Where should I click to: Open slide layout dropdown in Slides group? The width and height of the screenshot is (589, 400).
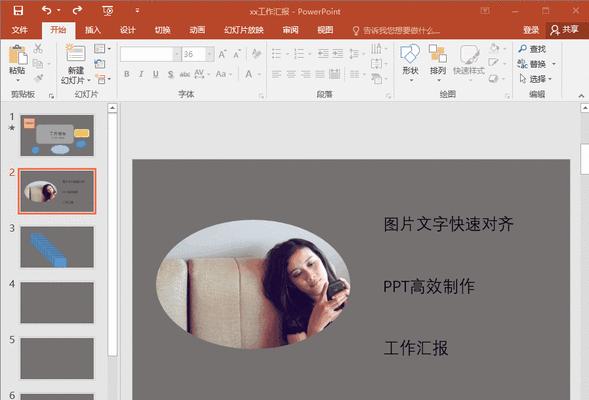(103, 49)
